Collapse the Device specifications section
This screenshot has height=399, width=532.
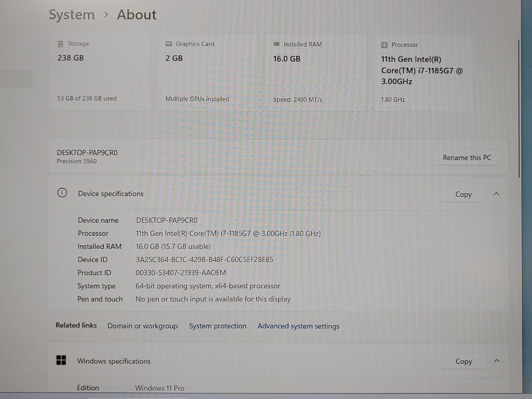pos(497,194)
